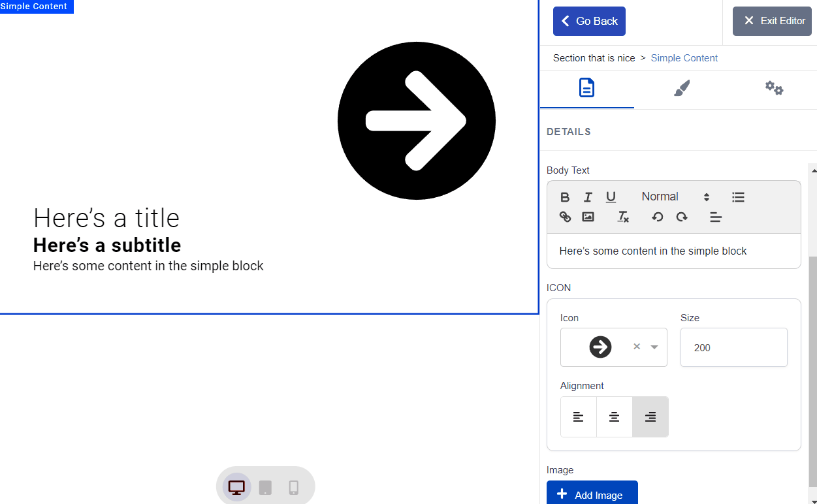This screenshot has height=504, width=817.
Task: Open the settings gears tab
Action: tap(774, 88)
